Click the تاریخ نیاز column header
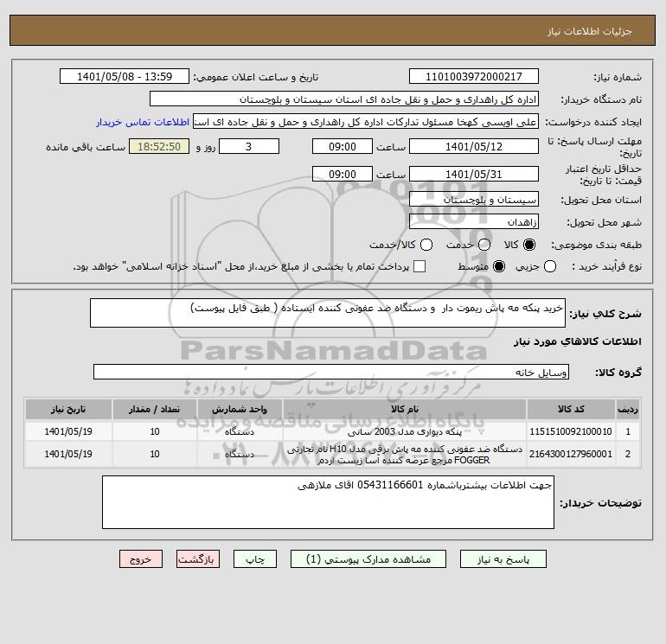This screenshot has width=666, height=644. pyautogui.click(x=68, y=409)
